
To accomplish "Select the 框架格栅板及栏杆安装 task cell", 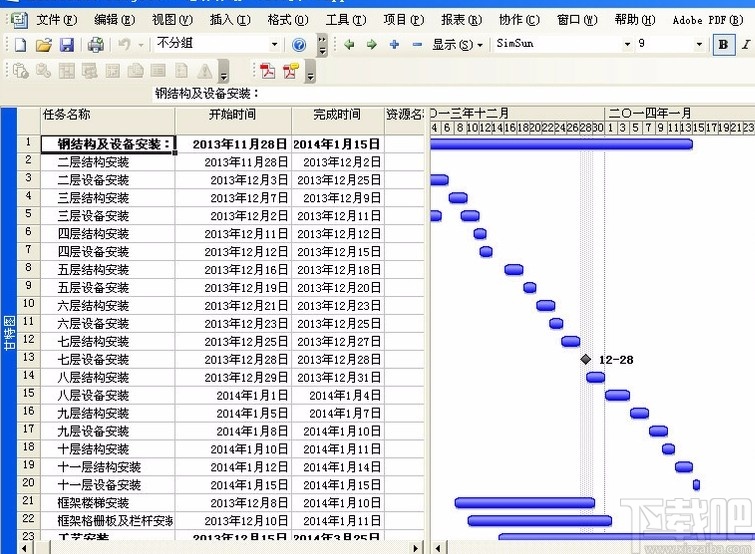I will (x=107, y=521).
